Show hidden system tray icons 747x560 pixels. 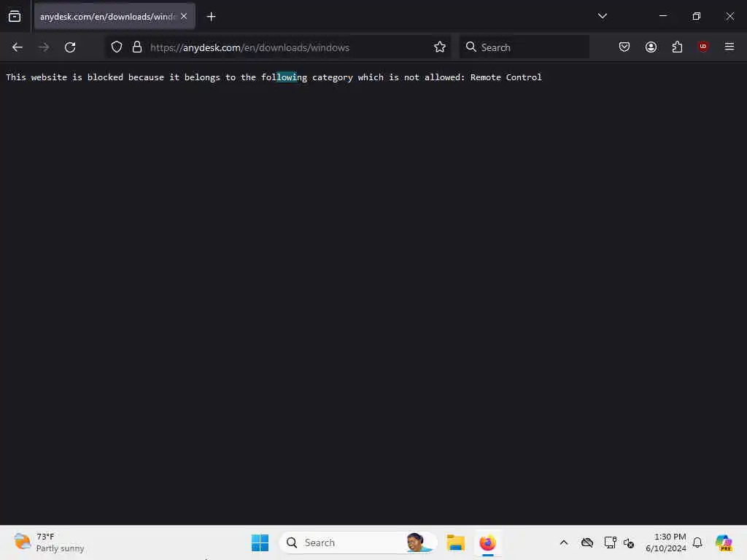(x=564, y=542)
